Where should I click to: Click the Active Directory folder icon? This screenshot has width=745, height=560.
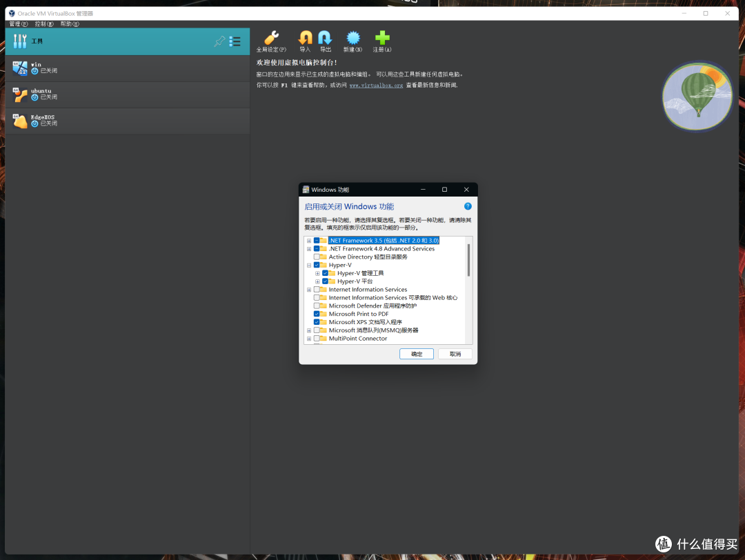pos(324,257)
